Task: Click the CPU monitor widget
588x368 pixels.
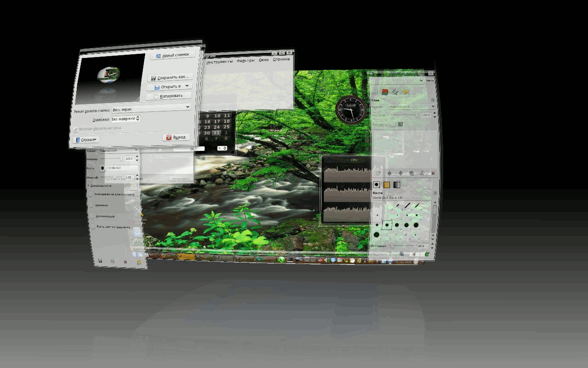Action: tap(353, 190)
